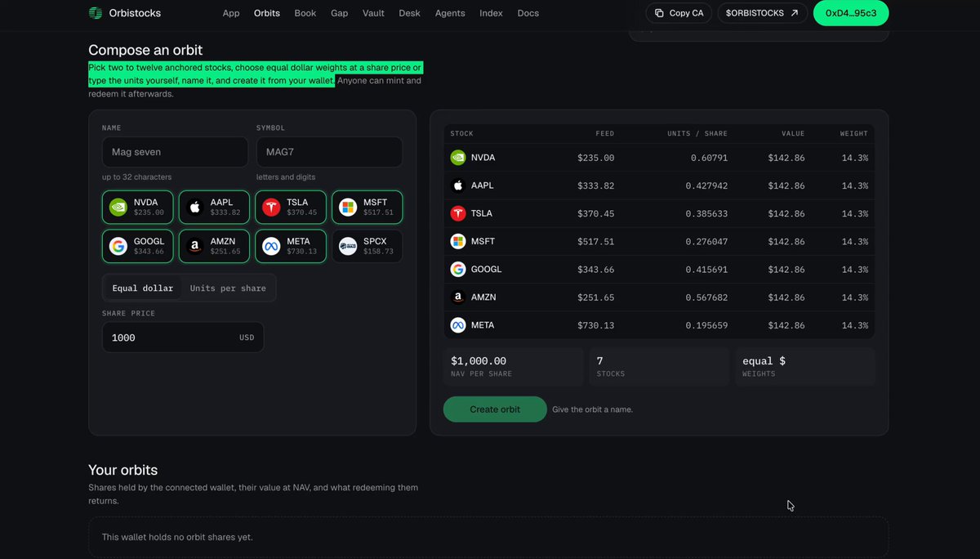Select Index in the top navigation

[x=492, y=13]
